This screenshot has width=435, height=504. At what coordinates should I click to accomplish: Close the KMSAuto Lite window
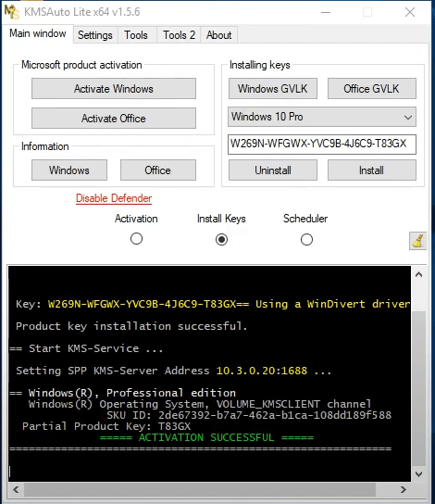click(410, 12)
